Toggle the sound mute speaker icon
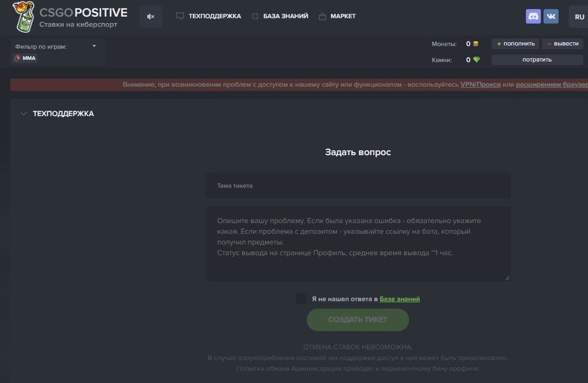The height and width of the screenshot is (383, 588). (x=150, y=17)
